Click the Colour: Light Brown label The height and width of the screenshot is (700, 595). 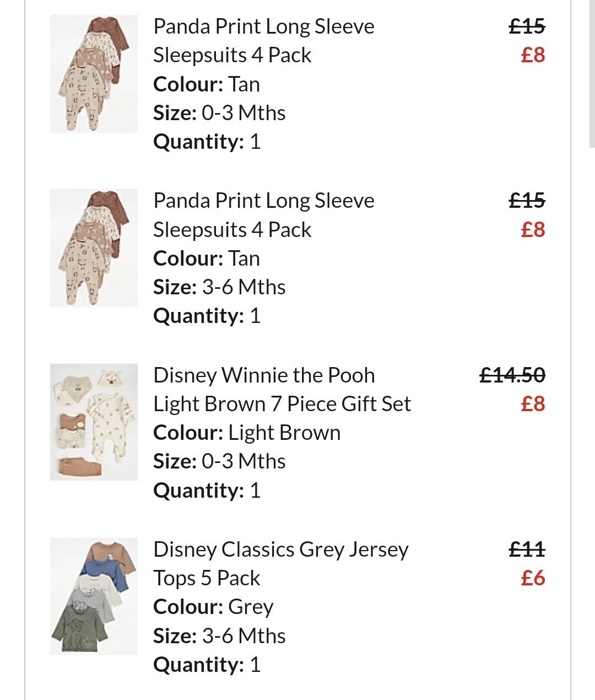coord(247,433)
